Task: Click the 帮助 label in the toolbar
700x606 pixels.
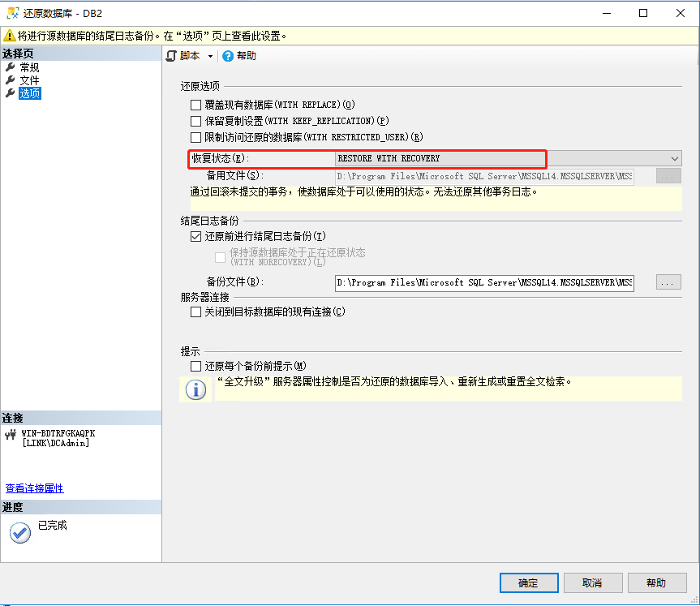Action: (247, 56)
